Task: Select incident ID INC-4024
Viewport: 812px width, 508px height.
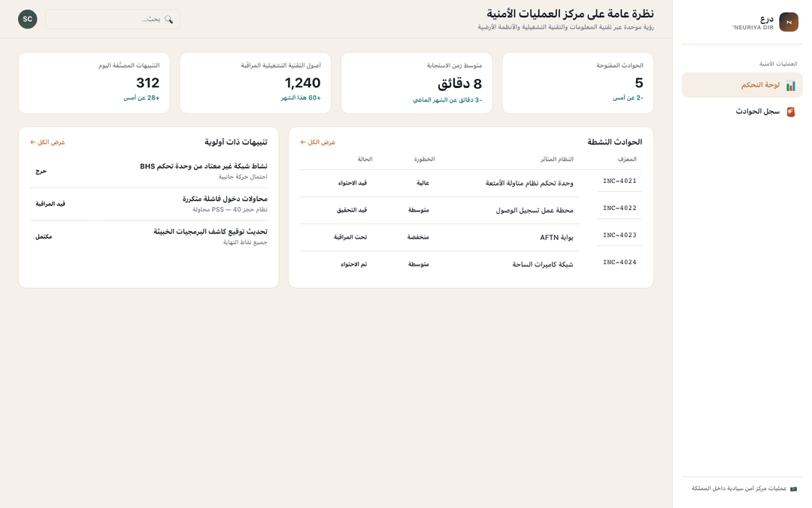Action: 620,263
